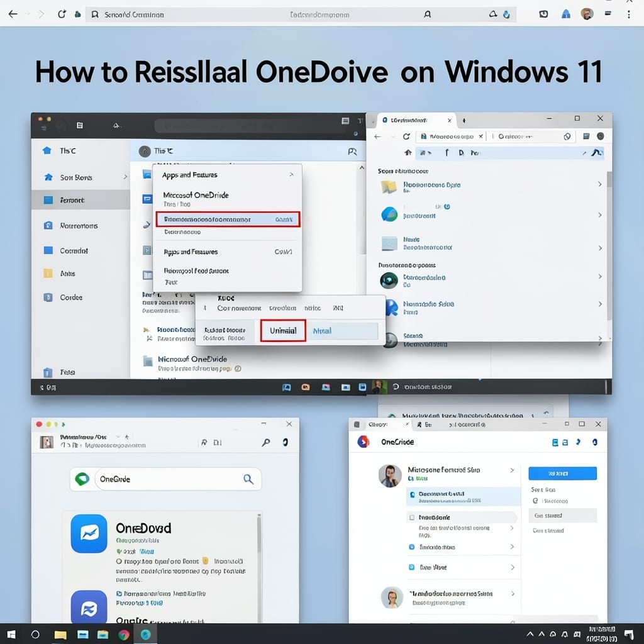The image size is (644, 644).
Task: Expand the 'Buns Mvee' row chevron
Action: [512, 567]
